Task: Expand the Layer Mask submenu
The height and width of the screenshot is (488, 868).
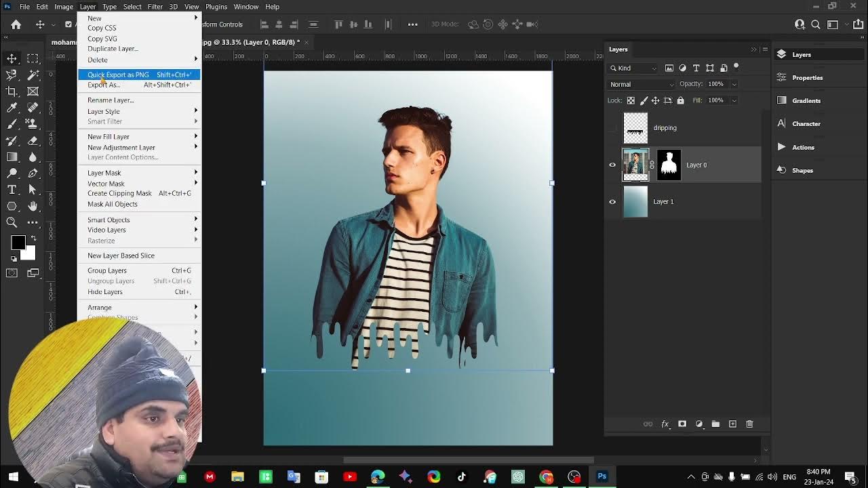Action: click(x=139, y=173)
